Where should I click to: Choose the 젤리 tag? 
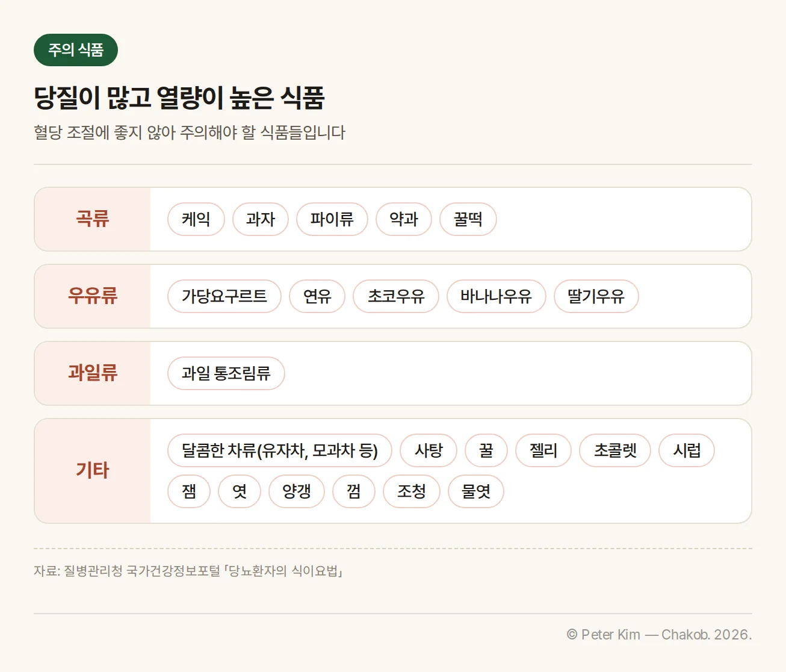(x=543, y=450)
